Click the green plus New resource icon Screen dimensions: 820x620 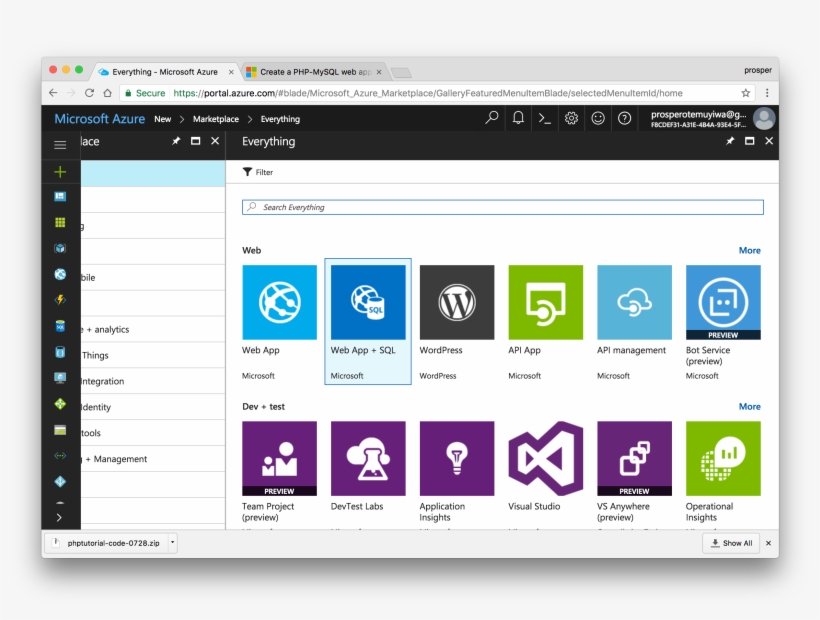60,172
